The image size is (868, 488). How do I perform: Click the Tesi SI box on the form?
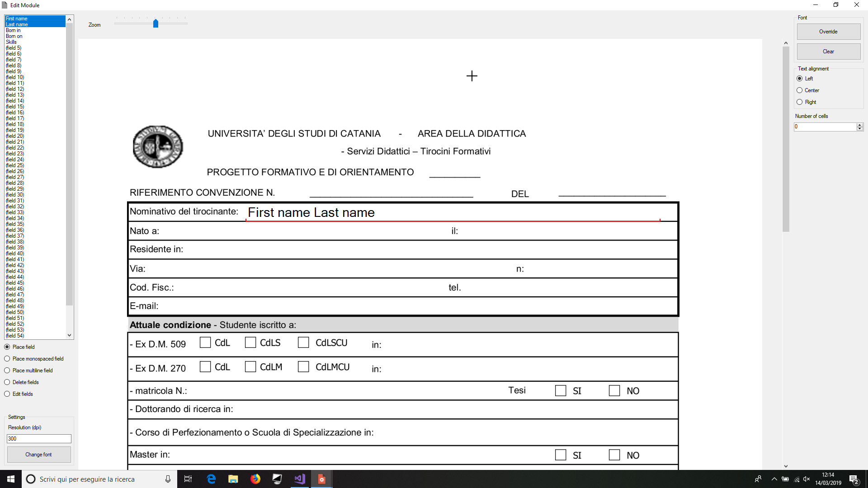coord(561,391)
